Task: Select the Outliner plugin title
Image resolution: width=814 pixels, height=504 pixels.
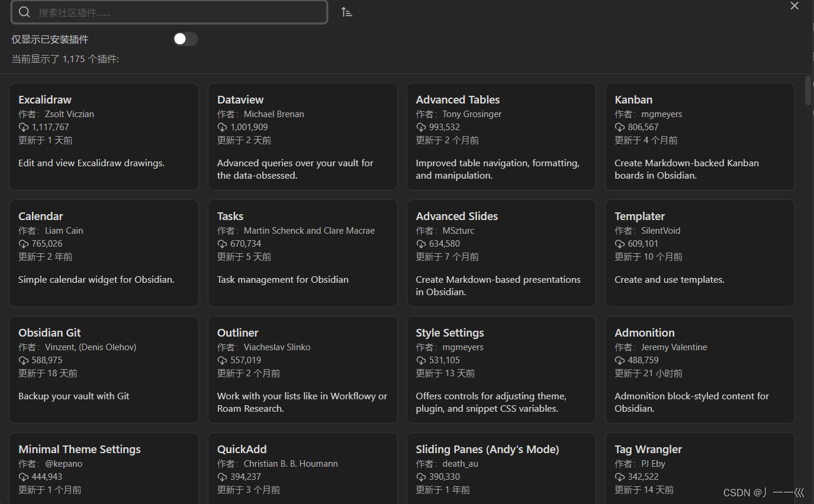Action: (x=238, y=332)
